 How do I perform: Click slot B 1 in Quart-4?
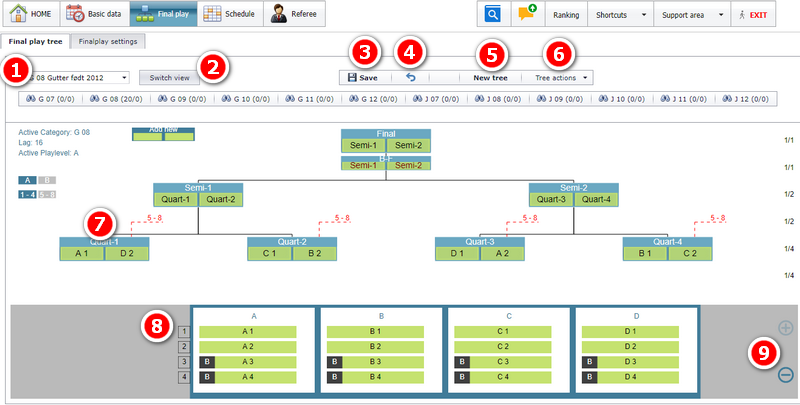(x=645, y=253)
